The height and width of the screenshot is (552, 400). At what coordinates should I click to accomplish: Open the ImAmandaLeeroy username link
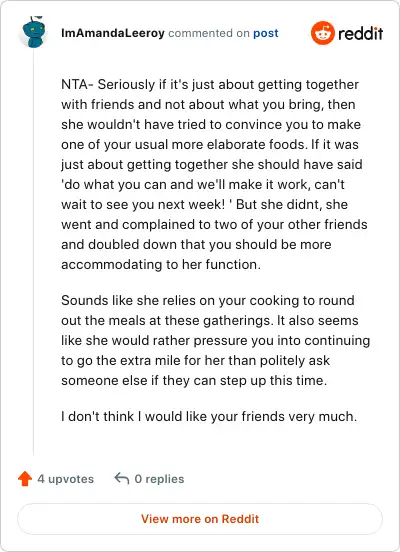click(x=113, y=33)
